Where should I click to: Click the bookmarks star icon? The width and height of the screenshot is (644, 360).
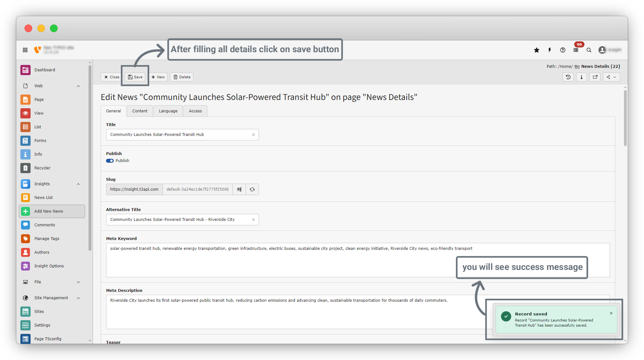coord(537,50)
